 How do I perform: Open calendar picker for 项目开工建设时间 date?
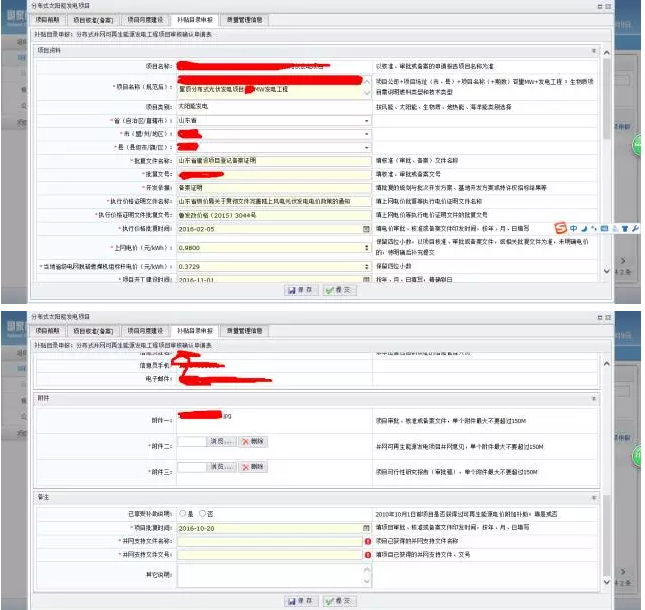coord(366,281)
